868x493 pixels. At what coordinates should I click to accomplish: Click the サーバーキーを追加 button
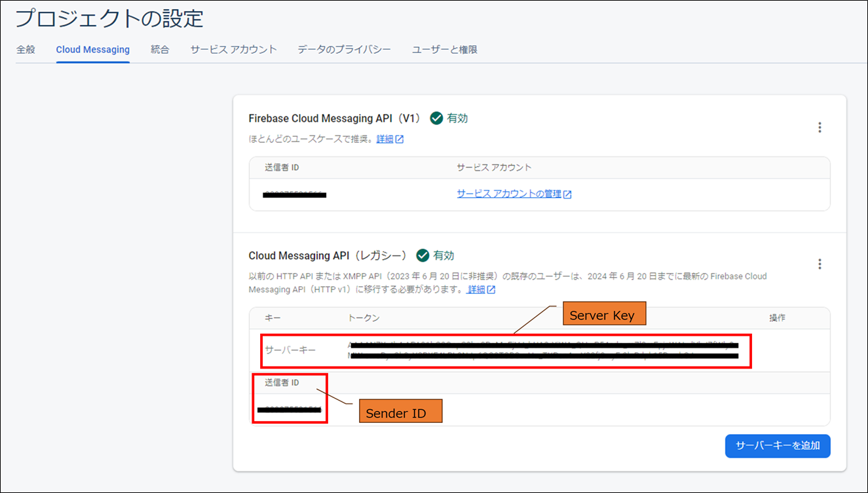click(x=777, y=445)
